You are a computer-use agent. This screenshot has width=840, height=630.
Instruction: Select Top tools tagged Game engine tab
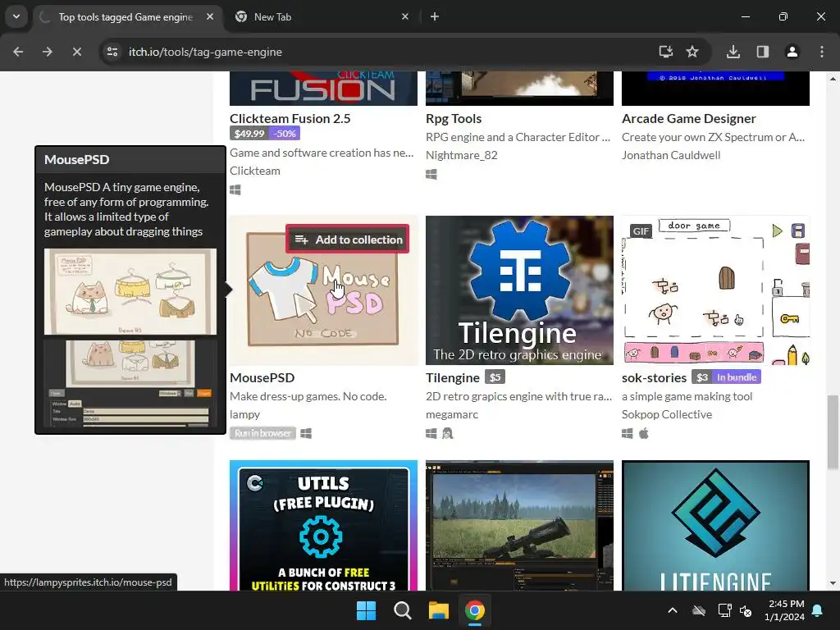click(x=126, y=17)
